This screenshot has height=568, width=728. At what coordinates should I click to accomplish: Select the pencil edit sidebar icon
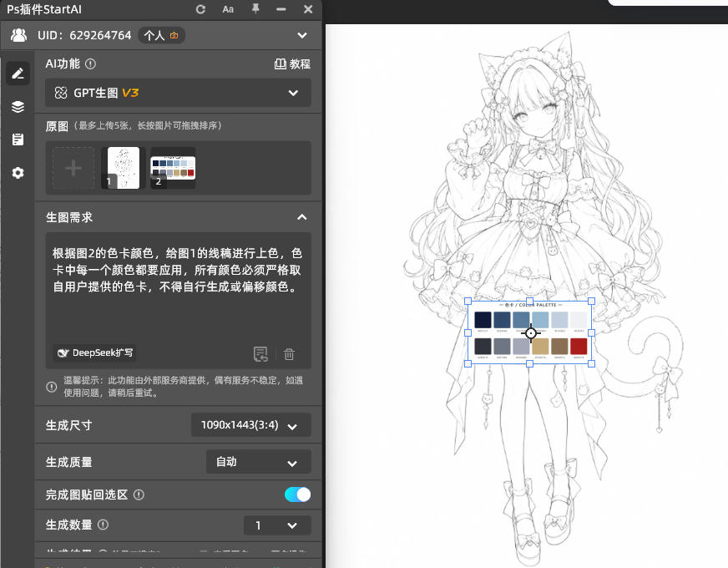(18, 74)
